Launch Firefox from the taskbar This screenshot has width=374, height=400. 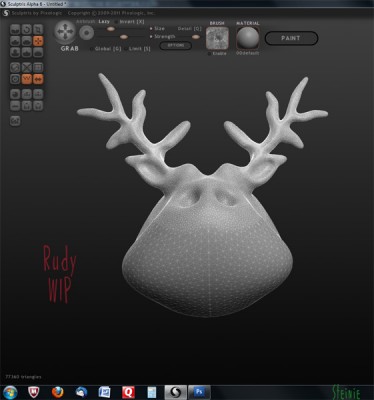point(58,393)
